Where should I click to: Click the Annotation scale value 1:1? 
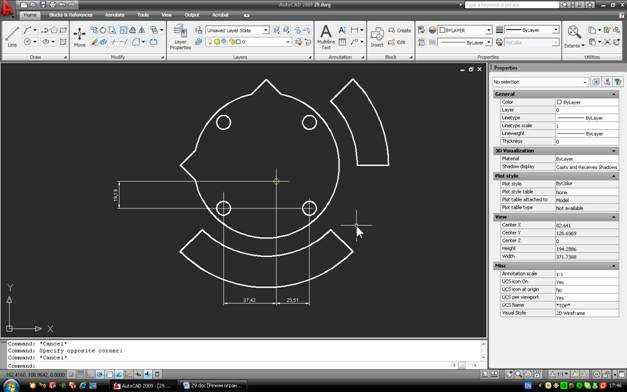click(587, 274)
